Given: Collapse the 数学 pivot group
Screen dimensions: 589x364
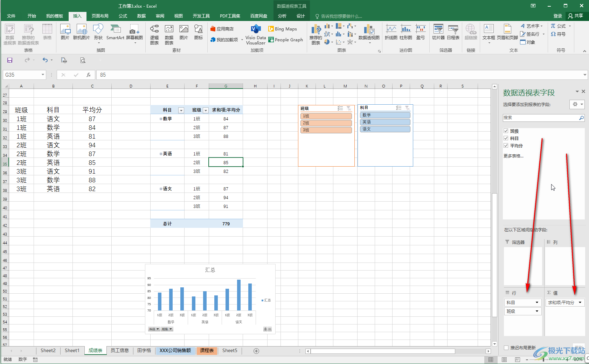Looking at the screenshot, I should pos(161,119).
